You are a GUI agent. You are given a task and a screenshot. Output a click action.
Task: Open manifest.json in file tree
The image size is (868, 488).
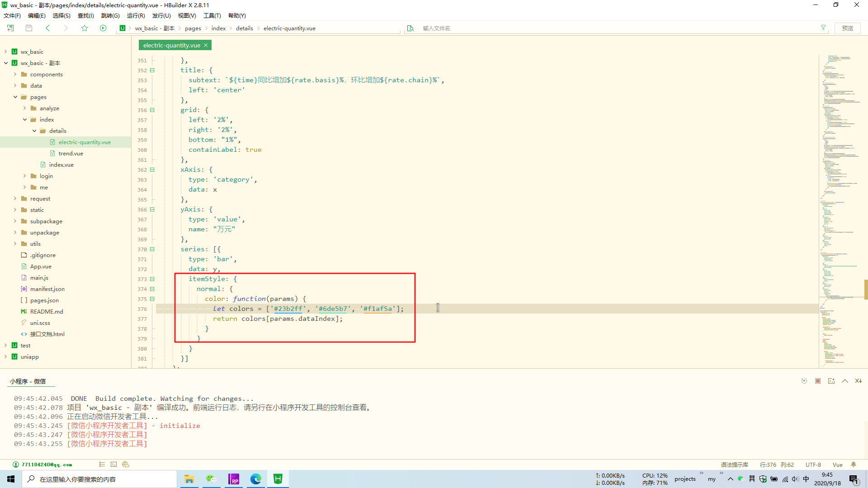(x=47, y=289)
